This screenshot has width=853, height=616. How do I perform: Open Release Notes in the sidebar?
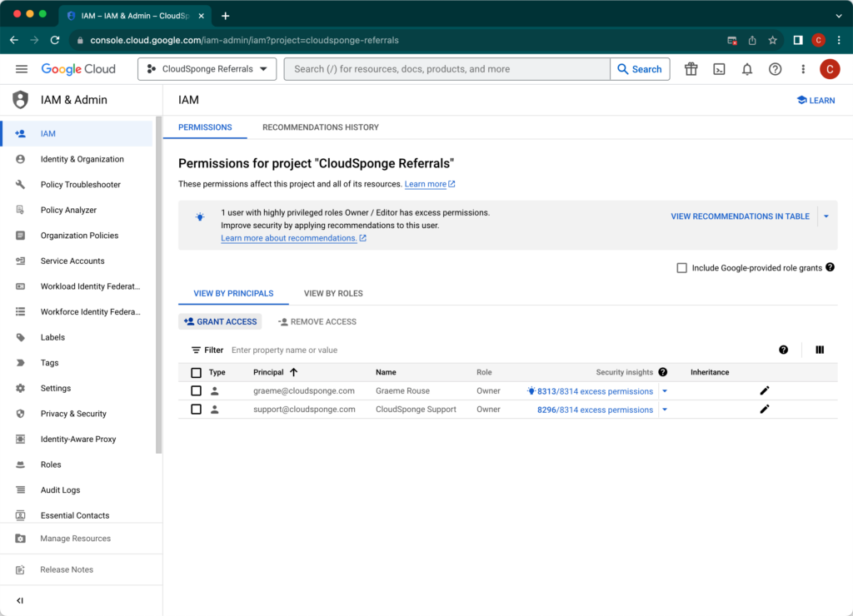point(67,569)
